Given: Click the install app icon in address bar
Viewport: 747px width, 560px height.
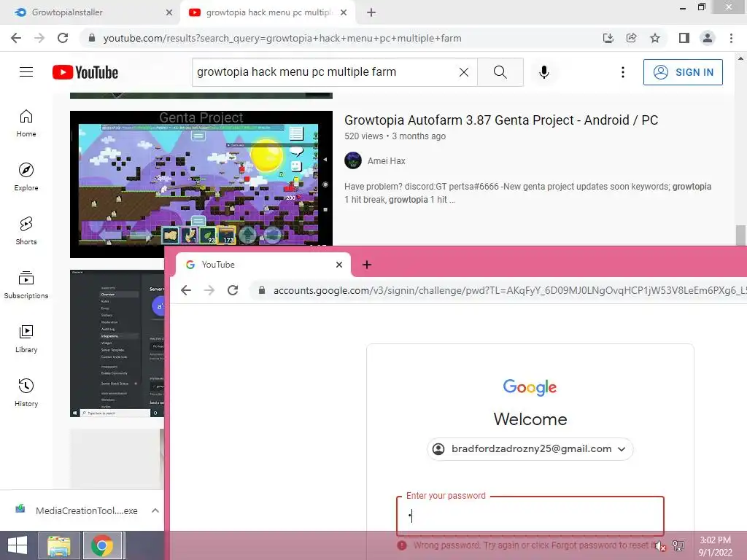Looking at the screenshot, I should pyautogui.click(x=608, y=38).
